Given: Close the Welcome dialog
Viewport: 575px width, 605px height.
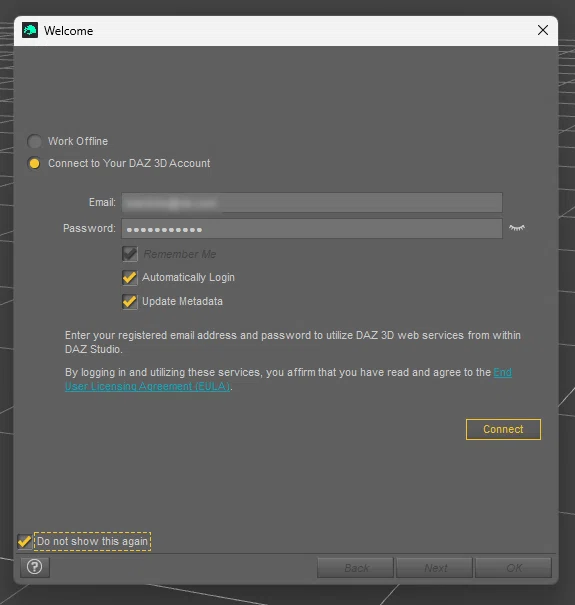Looking at the screenshot, I should click(x=543, y=30).
